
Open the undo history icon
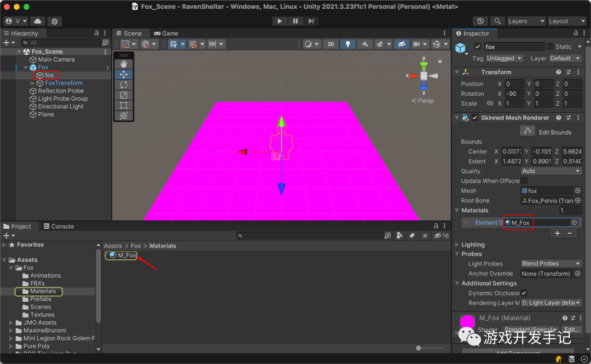coord(480,21)
